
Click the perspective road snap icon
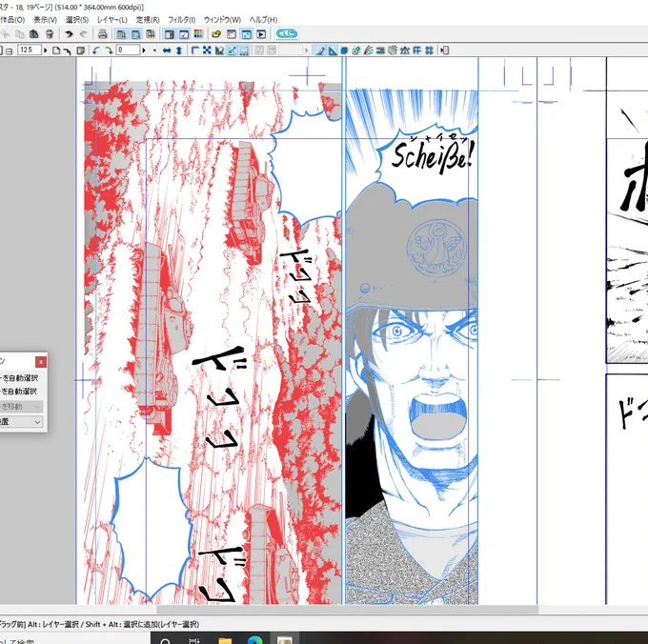pyautogui.click(x=405, y=50)
